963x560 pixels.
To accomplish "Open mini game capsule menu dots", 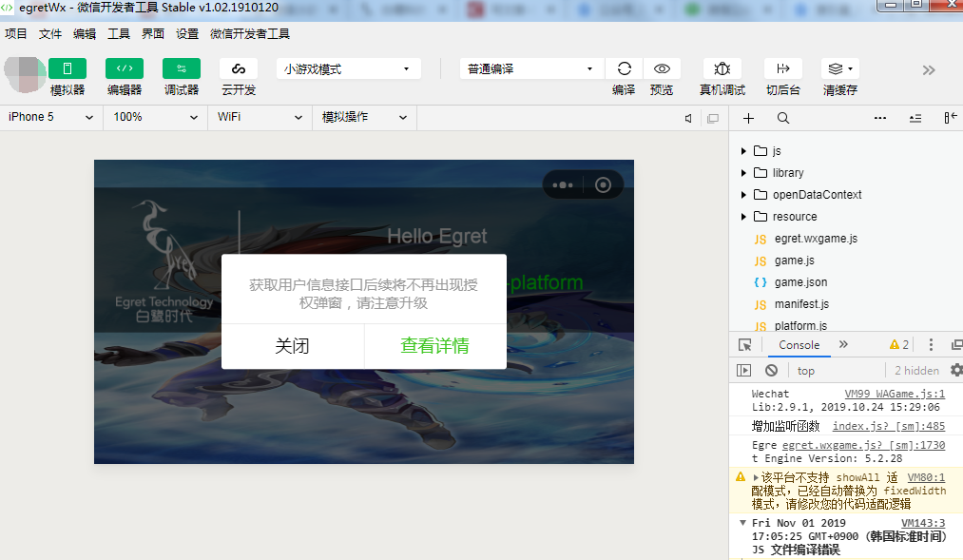I will [x=563, y=184].
